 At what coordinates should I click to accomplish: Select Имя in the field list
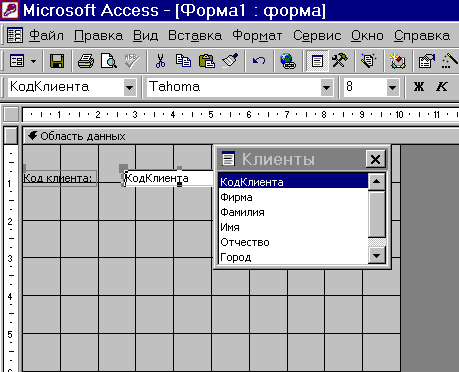pyautogui.click(x=293, y=227)
